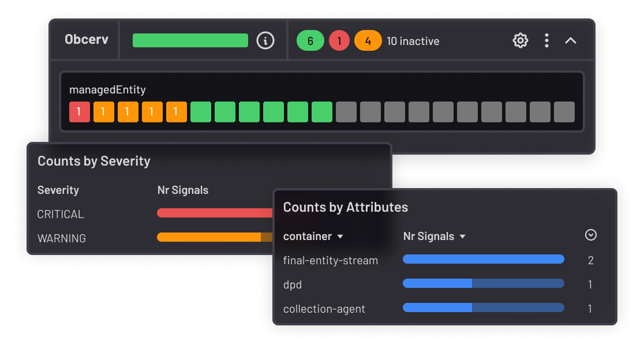The image size is (644, 345).
Task: Select the first orange warning tile
Action: pos(104,112)
